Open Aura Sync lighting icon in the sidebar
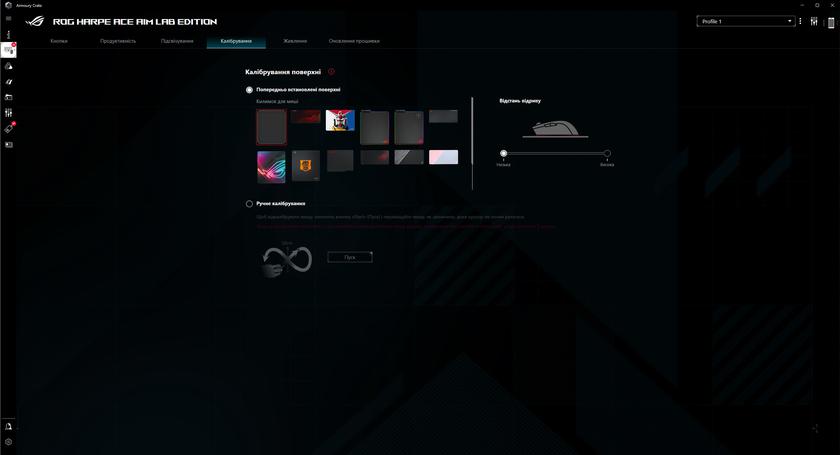The width and height of the screenshot is (840, 455). pos(9,66)
